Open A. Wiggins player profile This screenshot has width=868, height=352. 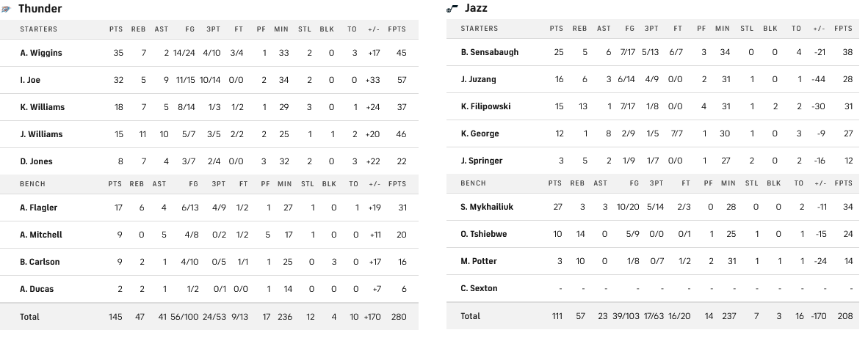coord(41,53)
